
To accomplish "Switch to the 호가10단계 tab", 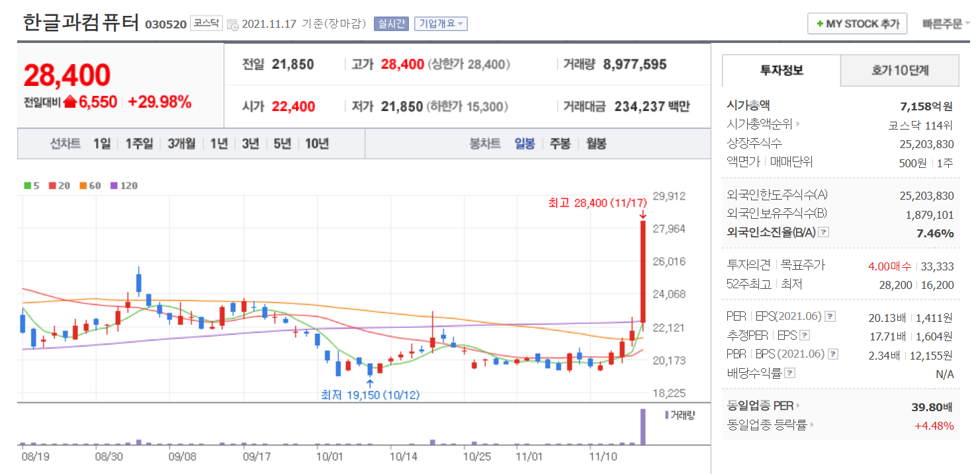I will 900,71.
